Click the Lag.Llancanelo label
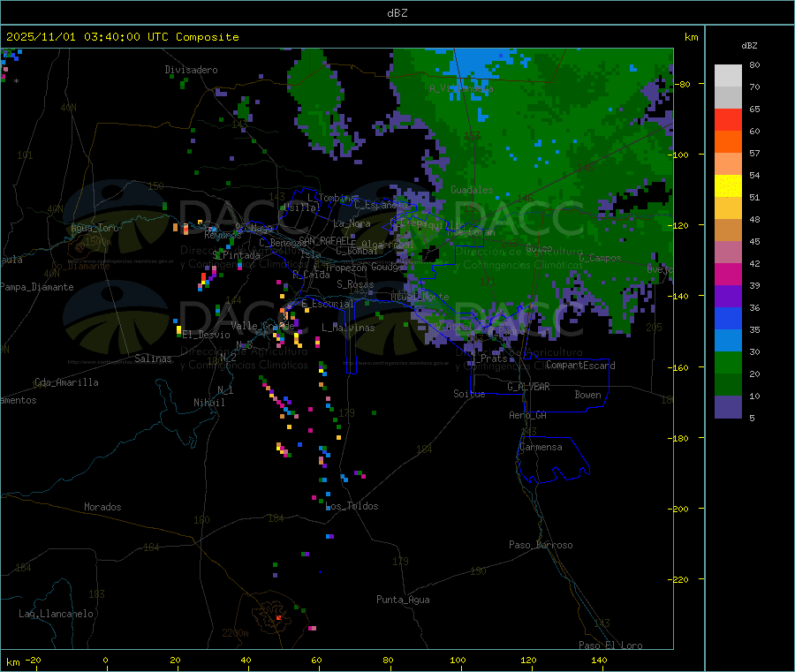 tap(56, 614)
